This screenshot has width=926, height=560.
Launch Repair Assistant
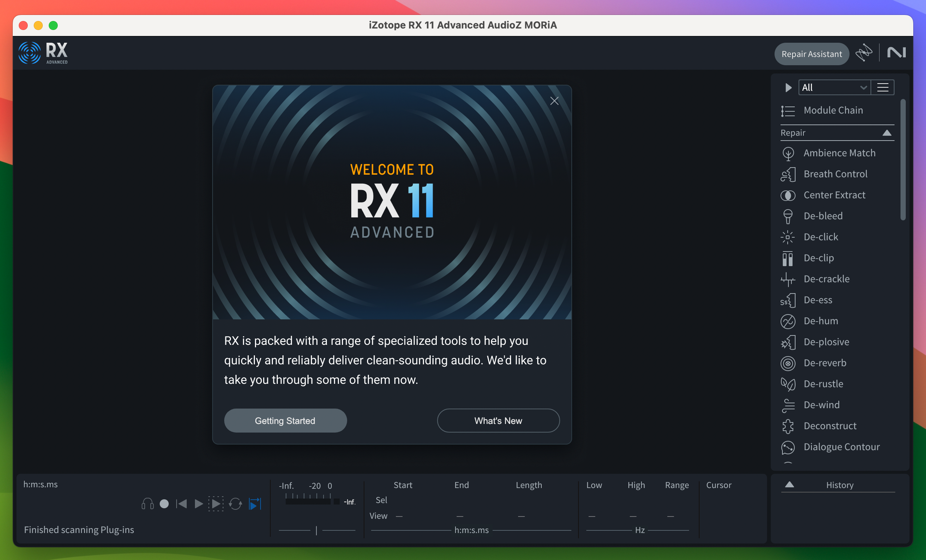coord(811,54)
